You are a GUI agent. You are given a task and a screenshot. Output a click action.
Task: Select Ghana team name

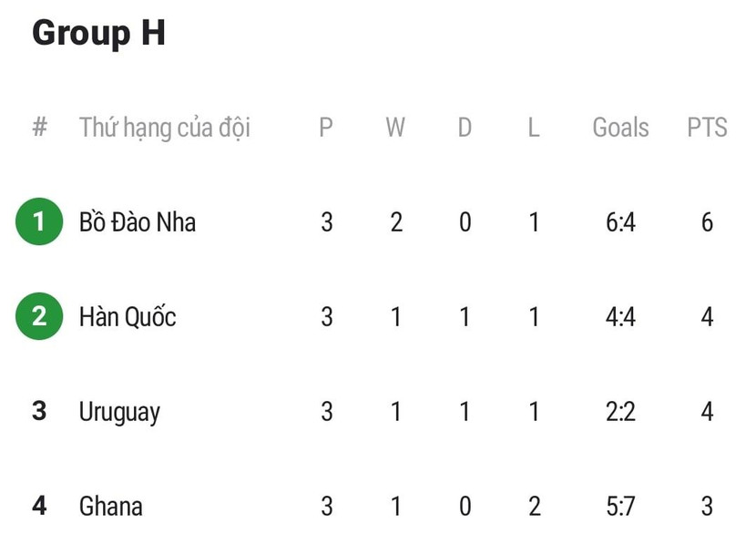tap(111, 506)
